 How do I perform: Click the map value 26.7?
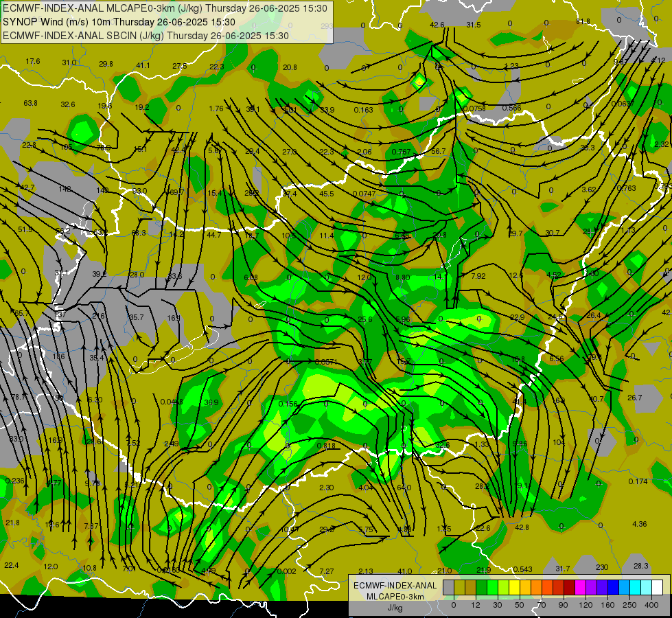635,398
